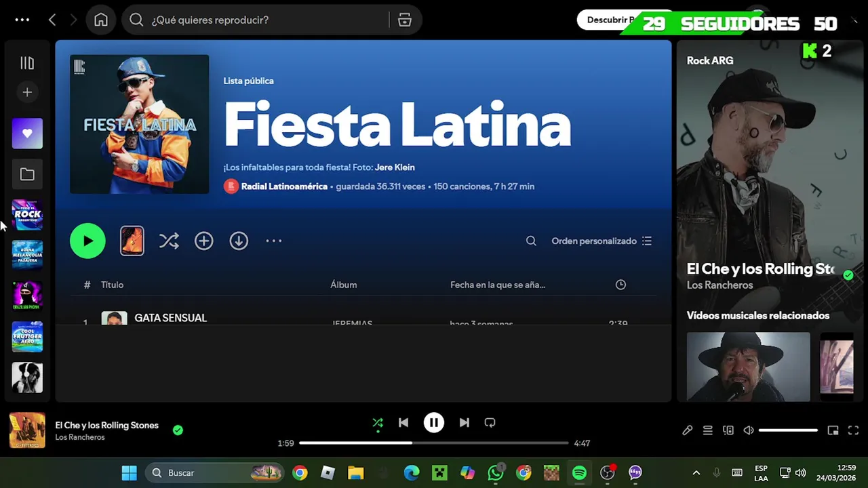Open the Radial Latinoamérica profile link
868x488 pixels.
click(284, 186)
